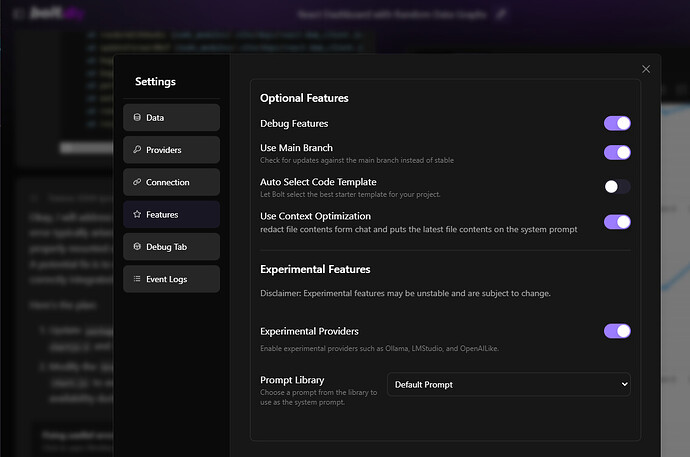The width and height of the screenshot is (690, 457).
Task: Click 'Let Bolt select the best starter template' text
Action: pos(350,194)
